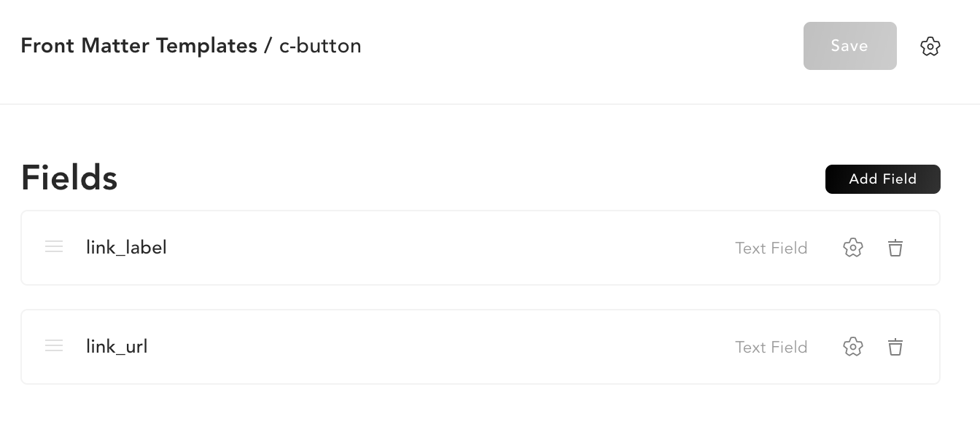
Task: Select the Front Matter Templates breadcrumb
Action: (x=139, y=45)
